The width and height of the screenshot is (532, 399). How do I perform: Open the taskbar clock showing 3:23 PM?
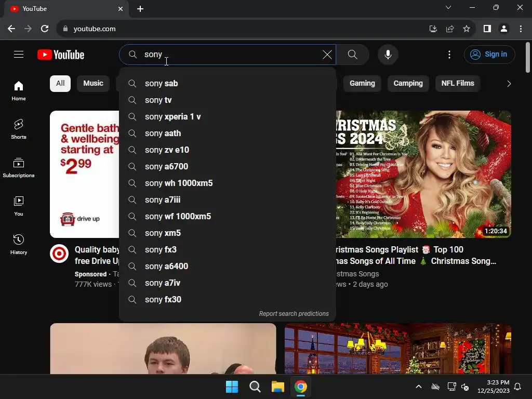tap(494, 387)
